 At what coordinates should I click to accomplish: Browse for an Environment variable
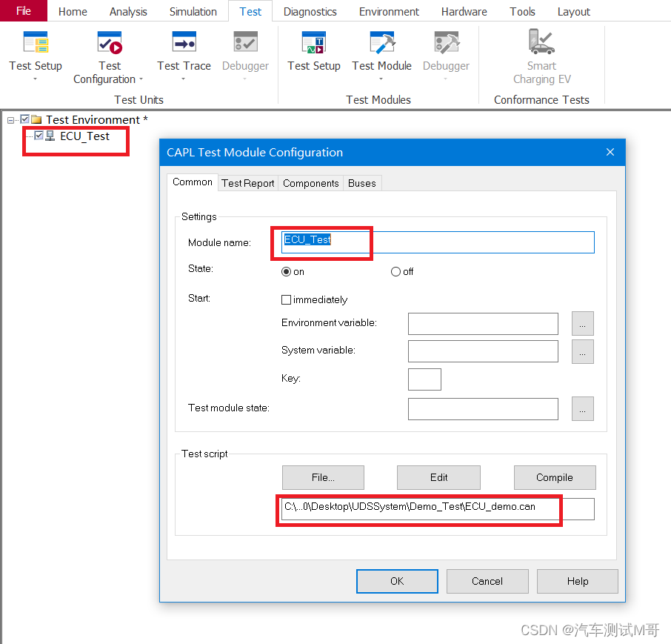[583, 324]
